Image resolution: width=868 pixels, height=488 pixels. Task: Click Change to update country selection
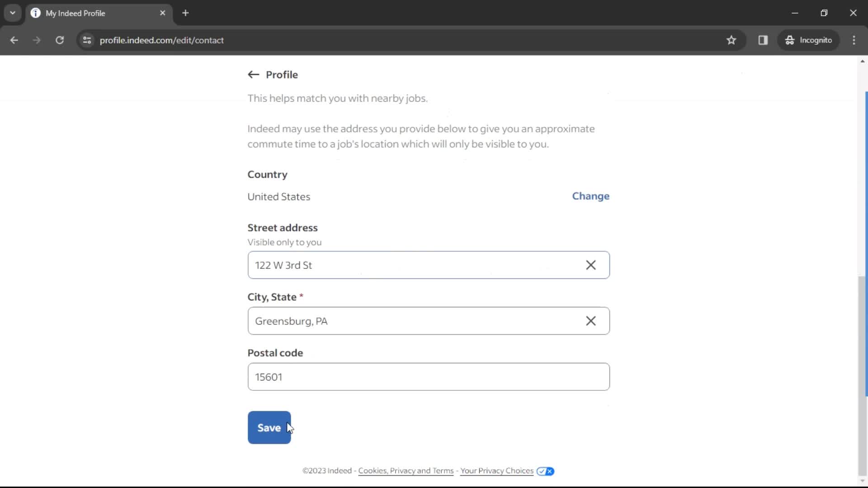pyautogui.click(x=591, y=196)
